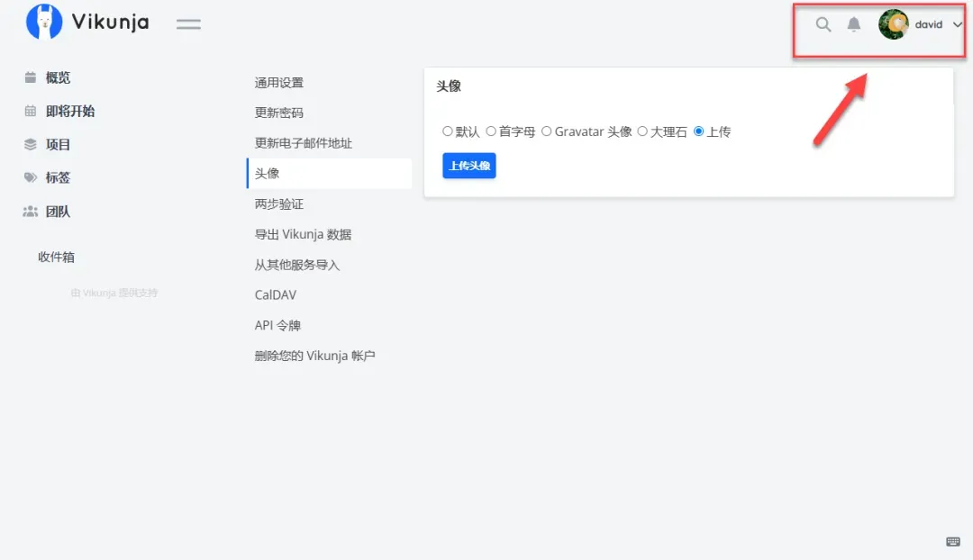This screenshot has height=560, width=973.
Task: Toggle the hamburger menu icon
Action: [x=188, y=24]
